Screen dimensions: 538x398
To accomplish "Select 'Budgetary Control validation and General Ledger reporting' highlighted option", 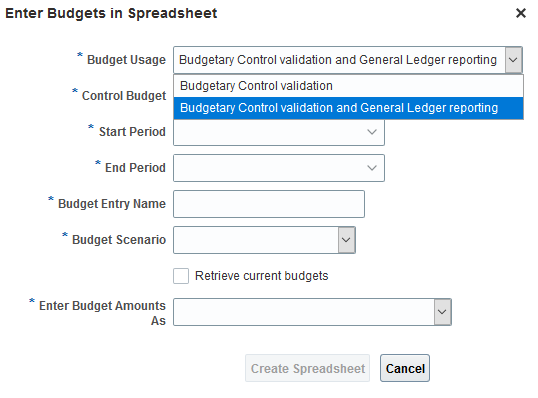I will [x=349, y=108].
